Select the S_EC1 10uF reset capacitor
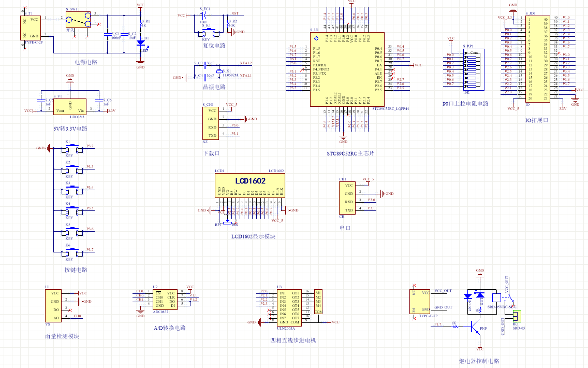 pyautogui.click(x=204, y=16)
